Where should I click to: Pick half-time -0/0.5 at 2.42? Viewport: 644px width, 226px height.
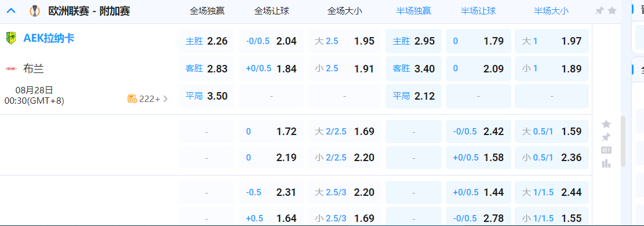(478, 132)
